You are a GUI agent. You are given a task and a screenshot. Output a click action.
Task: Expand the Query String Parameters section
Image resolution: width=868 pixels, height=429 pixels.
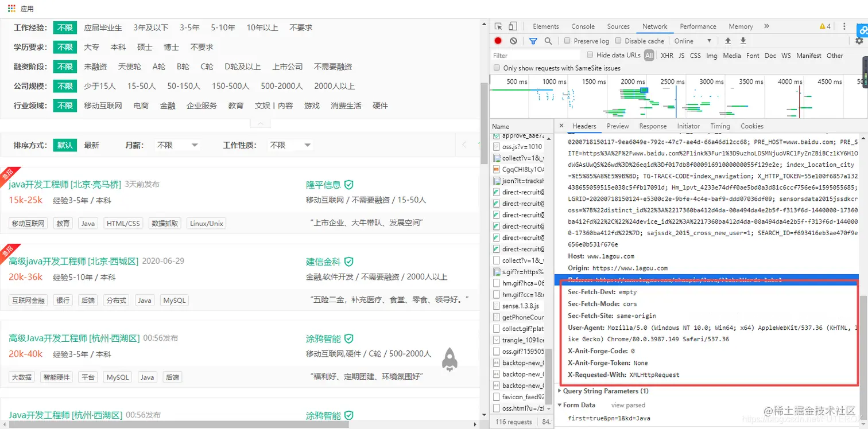click(560, 391)
